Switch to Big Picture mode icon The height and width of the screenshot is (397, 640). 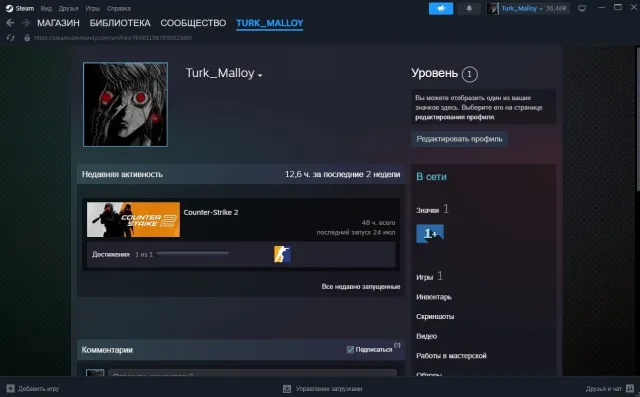pos(582,8)
